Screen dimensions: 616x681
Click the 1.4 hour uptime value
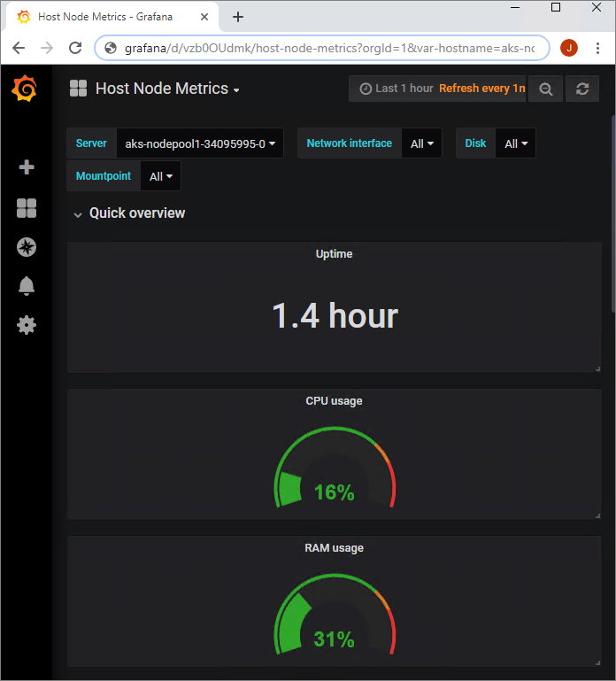click(335, 316)
